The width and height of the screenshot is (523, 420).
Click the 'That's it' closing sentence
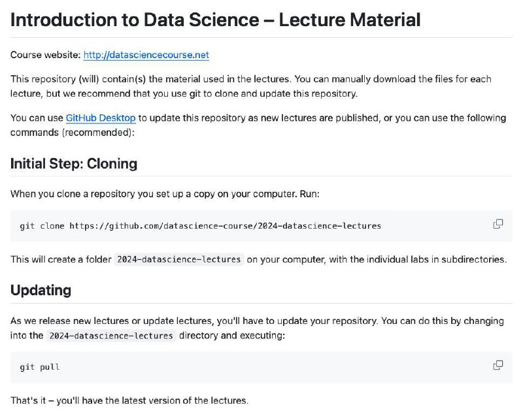129,400
